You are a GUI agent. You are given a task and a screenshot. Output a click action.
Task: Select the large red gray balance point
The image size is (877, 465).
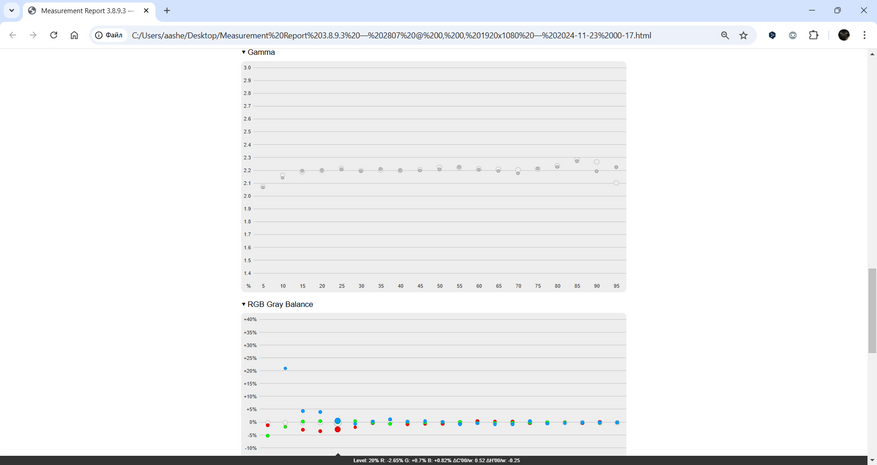[x=338, y=429]
